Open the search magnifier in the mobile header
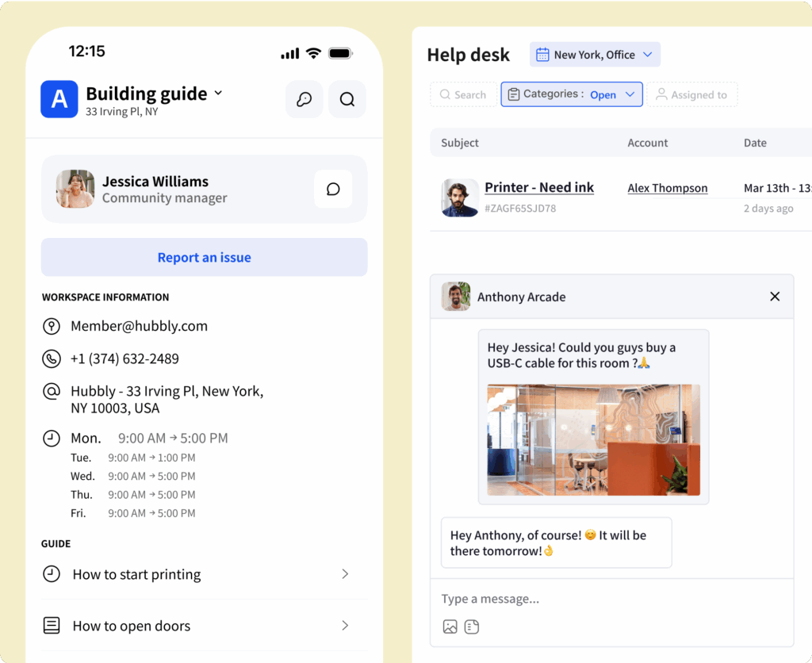Viewport: 812px width, 663px height. click(347, 99)
